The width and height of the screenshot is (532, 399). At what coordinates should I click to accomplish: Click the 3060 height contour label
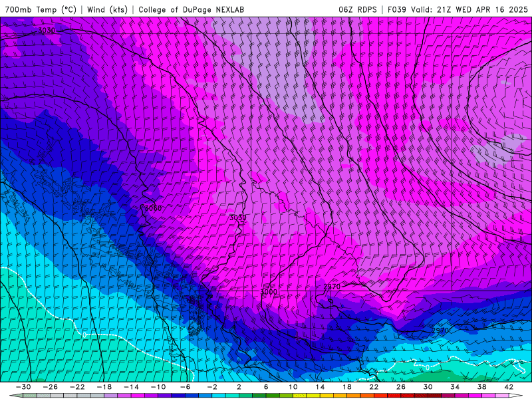point(153,208)
